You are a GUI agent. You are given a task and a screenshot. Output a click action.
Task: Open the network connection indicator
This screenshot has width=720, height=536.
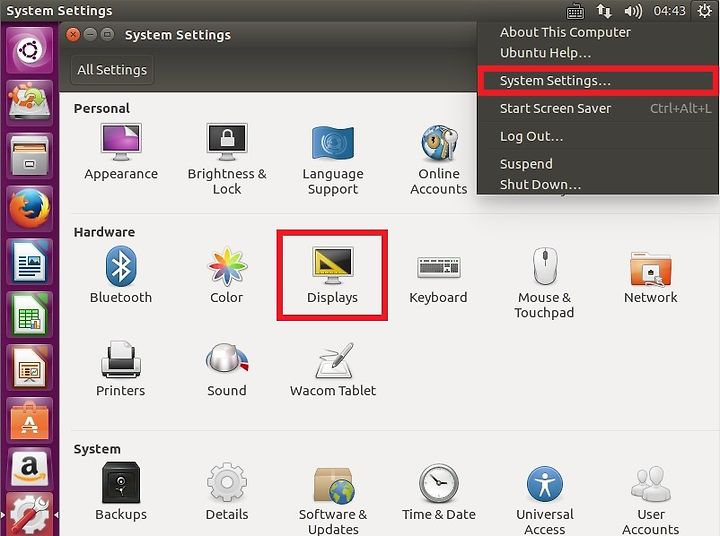click(x=604, y=11)
